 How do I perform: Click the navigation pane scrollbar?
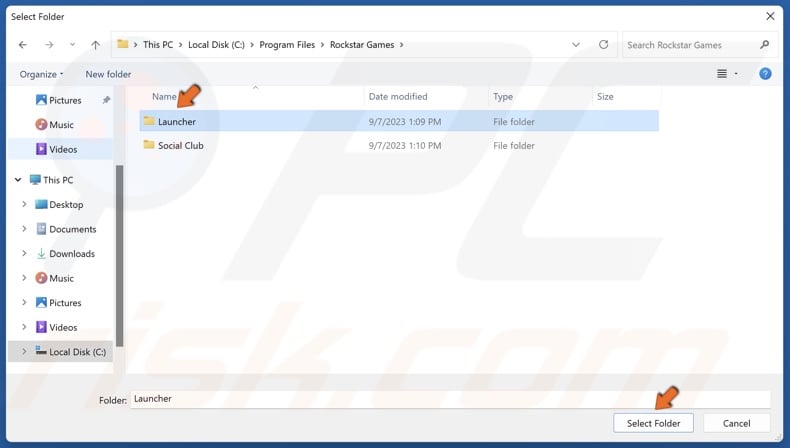click(x=119, y=256)
